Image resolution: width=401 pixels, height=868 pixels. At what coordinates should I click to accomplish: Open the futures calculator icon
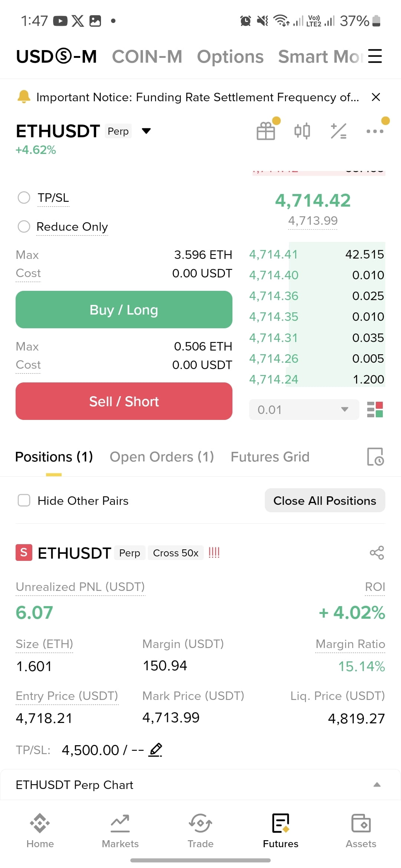(339, 131)
